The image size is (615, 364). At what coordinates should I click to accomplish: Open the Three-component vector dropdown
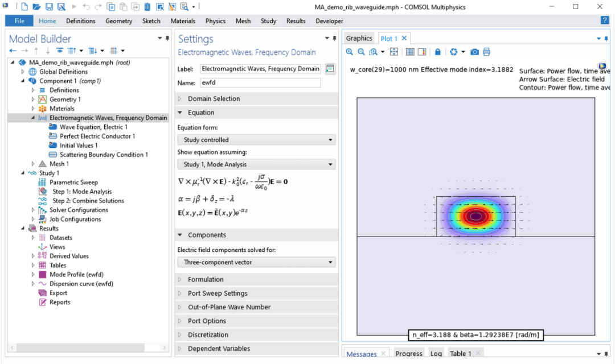[x=256, y=263]
